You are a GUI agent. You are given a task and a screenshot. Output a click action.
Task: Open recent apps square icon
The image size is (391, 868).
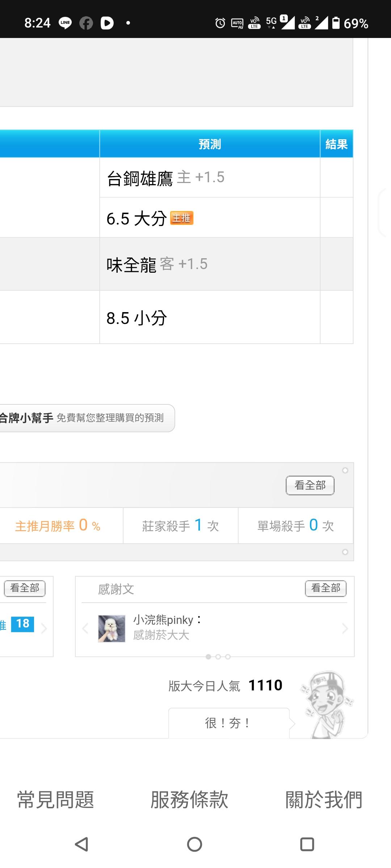[x=307, y=844]
